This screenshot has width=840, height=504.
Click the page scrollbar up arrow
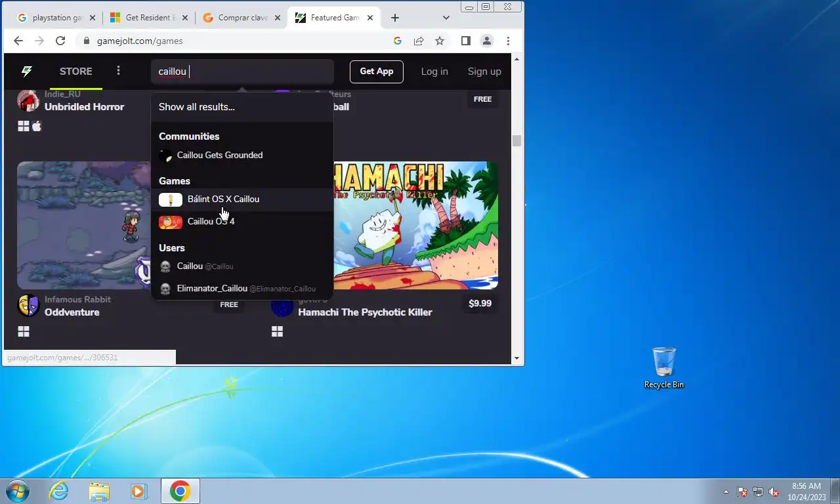[517, 60]
